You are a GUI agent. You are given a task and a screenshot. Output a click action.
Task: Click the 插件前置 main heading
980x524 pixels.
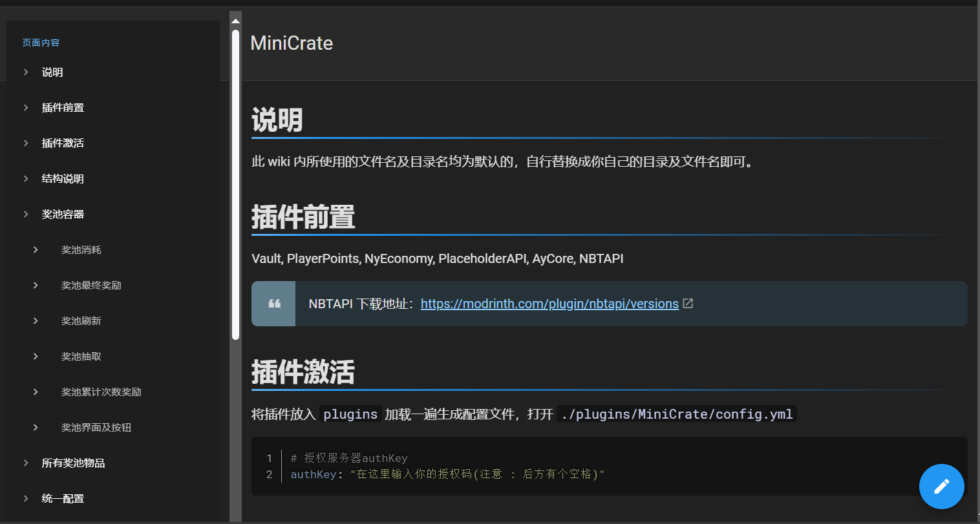pos(303,217)
